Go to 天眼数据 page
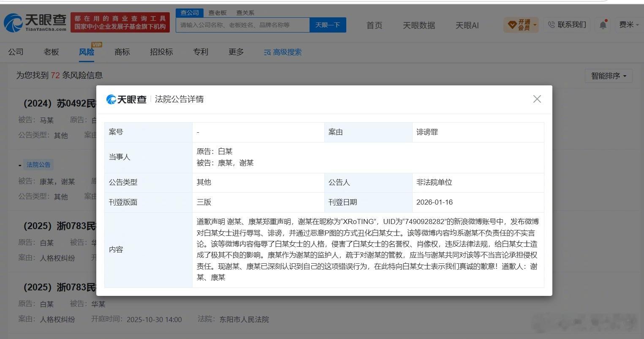 419,25
